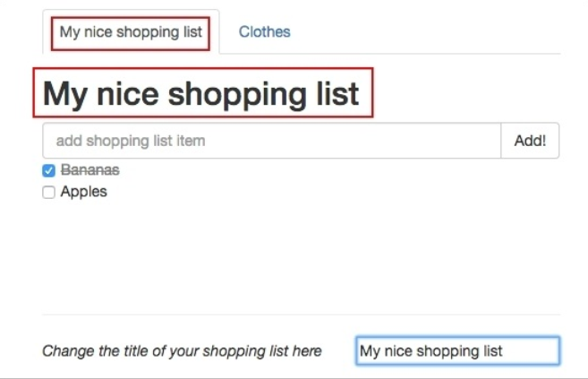
Task: Click the strikethrough Bananas item label
Action: point(89,170)
